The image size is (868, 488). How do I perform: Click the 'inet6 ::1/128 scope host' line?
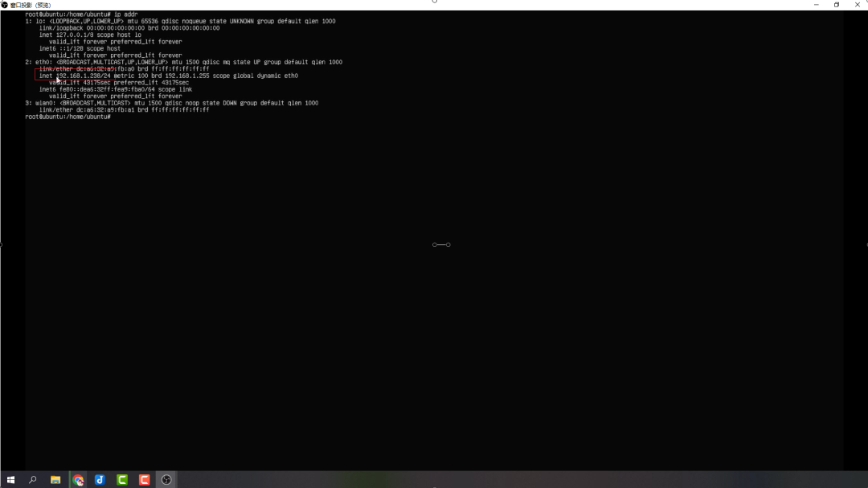(x=80, y=49)
